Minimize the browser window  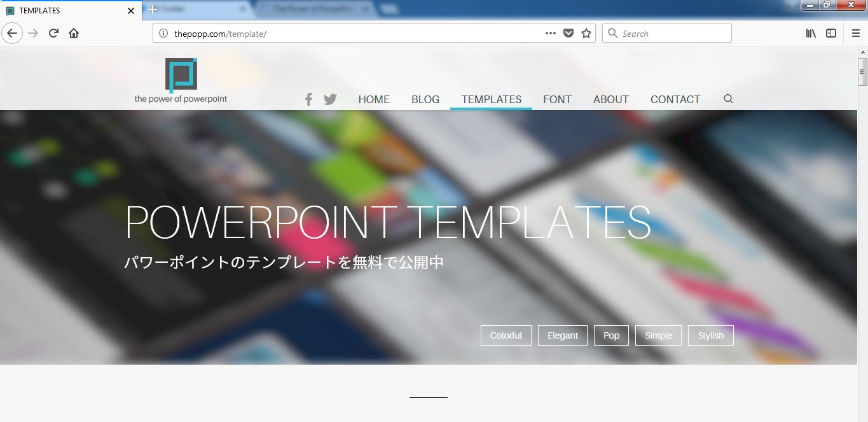[809, 5]
